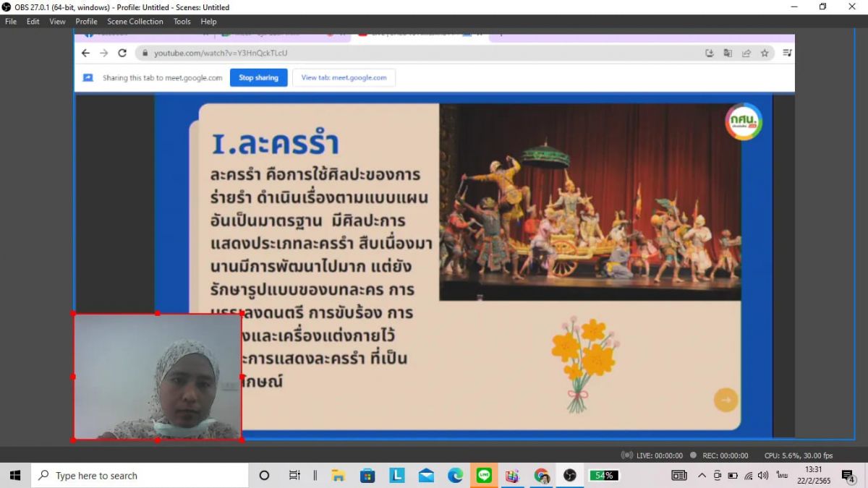Toggle the Thai input language indicator
Screen dimensions: 868x488
[782, 475]
